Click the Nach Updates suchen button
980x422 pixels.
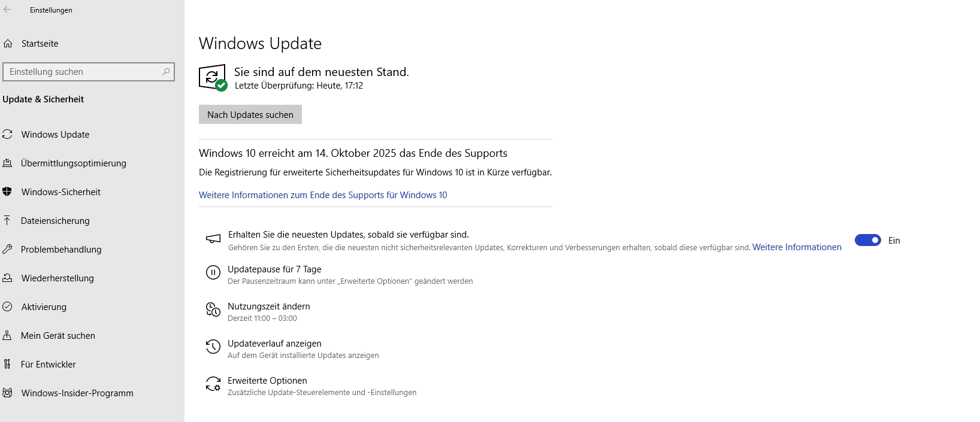tap(250, 114)
